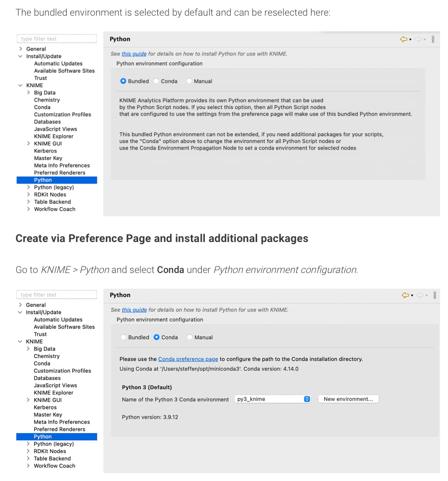The height and width of the screenshot is (481, 448).
Task: Select Databases in the top tree
Action: point(48,122)
